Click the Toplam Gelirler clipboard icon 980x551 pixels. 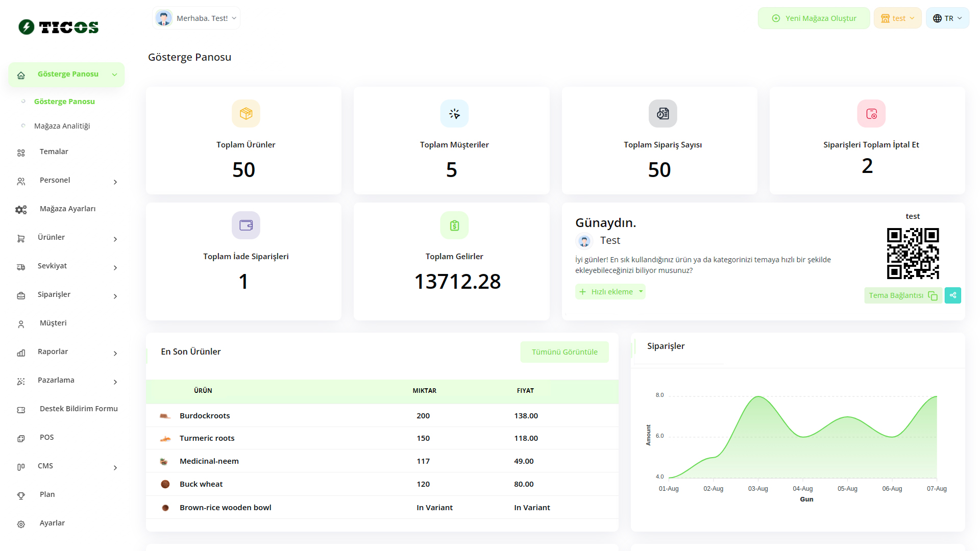point(454,225)
